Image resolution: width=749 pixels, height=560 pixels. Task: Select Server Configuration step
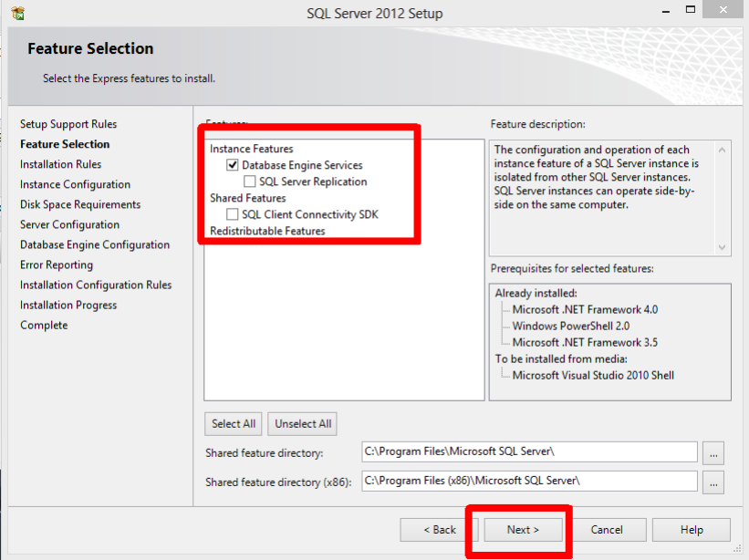69,224
